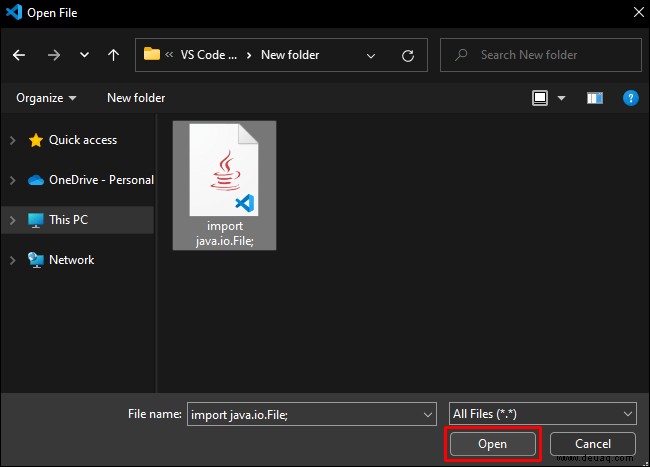Expand the Network tree node

[x=12, y=260]
